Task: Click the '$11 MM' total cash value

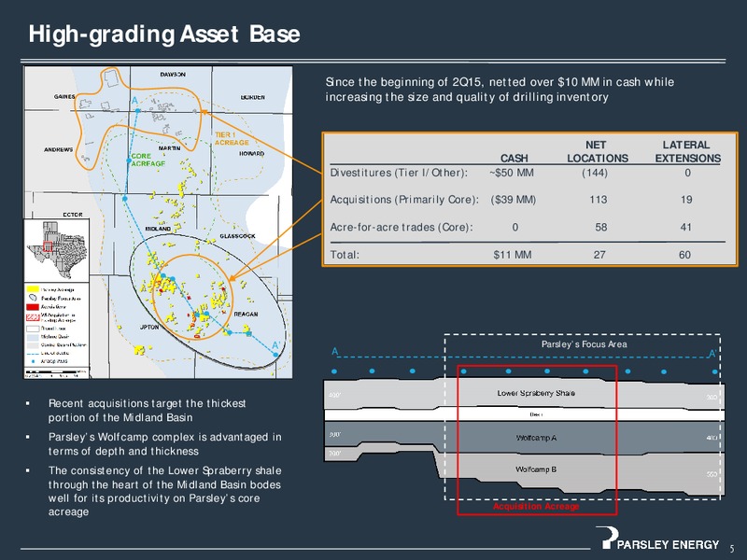Action: 512,255
